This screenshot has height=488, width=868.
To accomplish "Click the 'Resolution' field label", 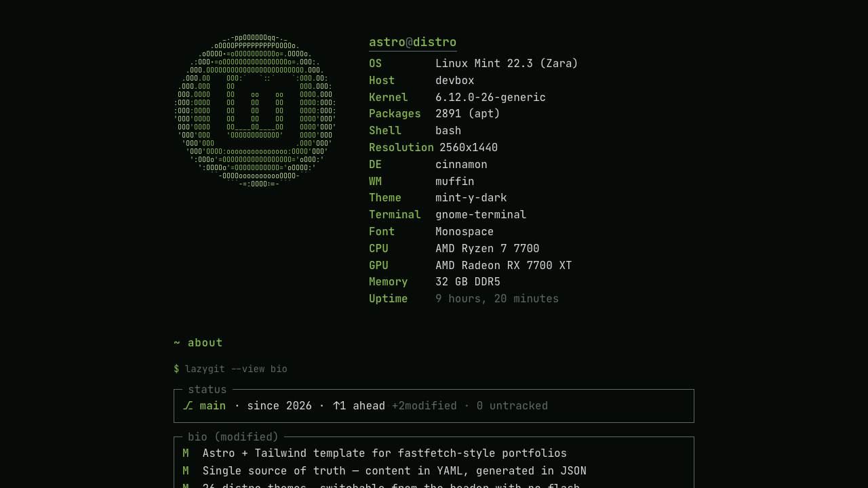I will point(401,148).
